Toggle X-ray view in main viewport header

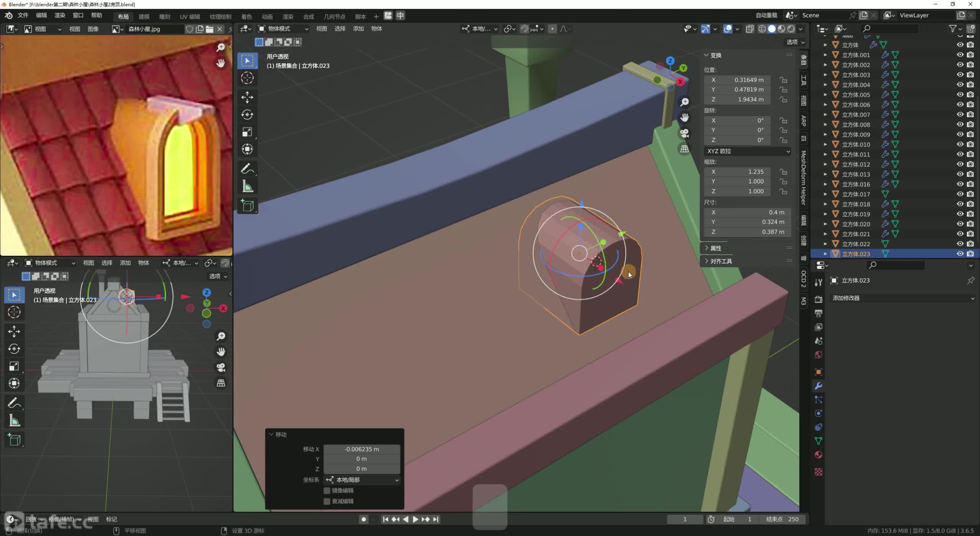pyautogui.click(x=750, y=29)
